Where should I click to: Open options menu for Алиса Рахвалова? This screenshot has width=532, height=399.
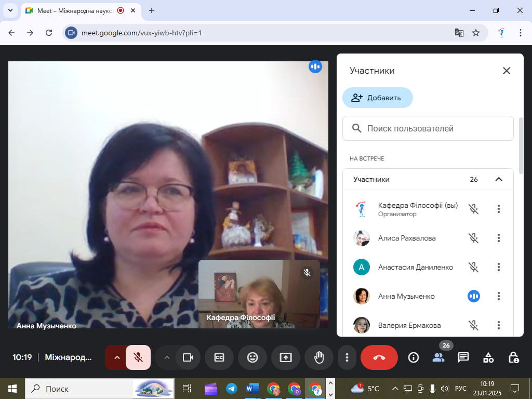click(x=498, y=238)
